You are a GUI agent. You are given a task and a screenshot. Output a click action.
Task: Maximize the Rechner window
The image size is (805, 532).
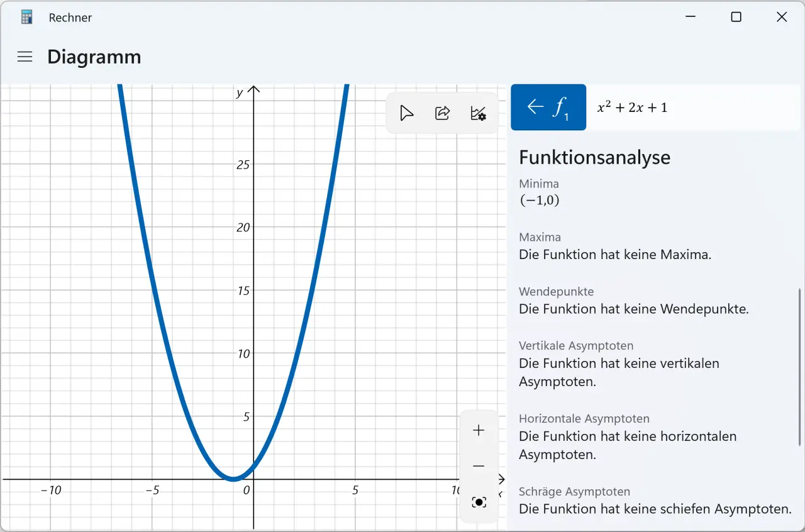click(736, 18)
